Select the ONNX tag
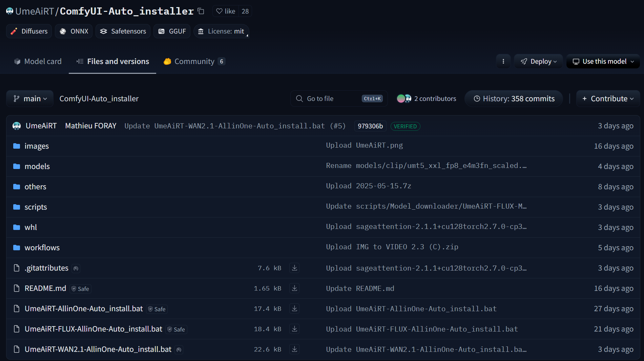The image size is (644, 361). coord(74,31)
